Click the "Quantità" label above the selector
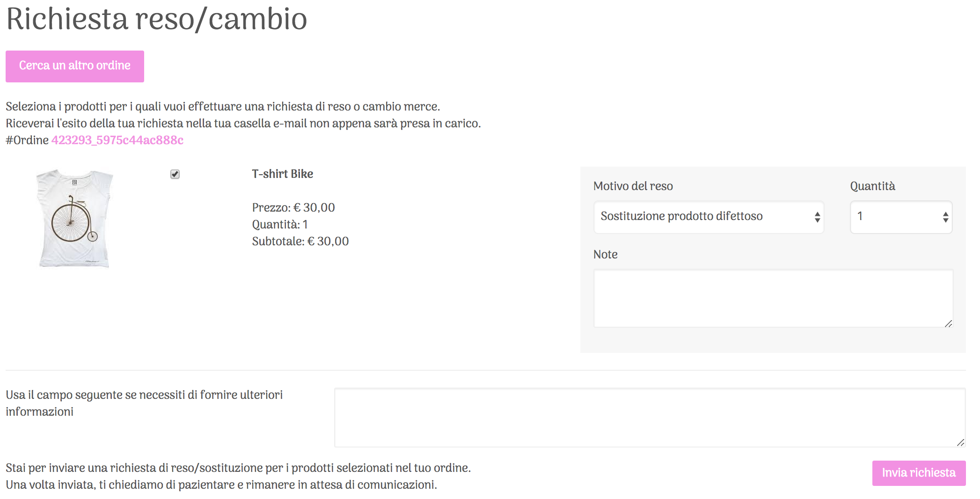980x499 pixels. [872, 186]
